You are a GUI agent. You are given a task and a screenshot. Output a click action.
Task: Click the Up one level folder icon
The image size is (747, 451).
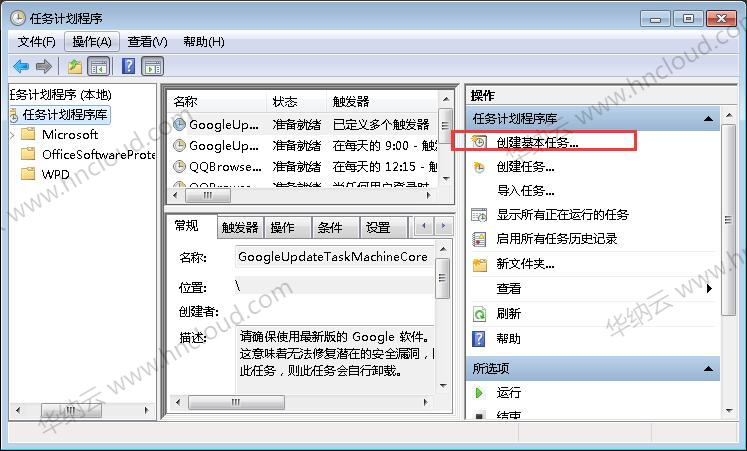74,66
